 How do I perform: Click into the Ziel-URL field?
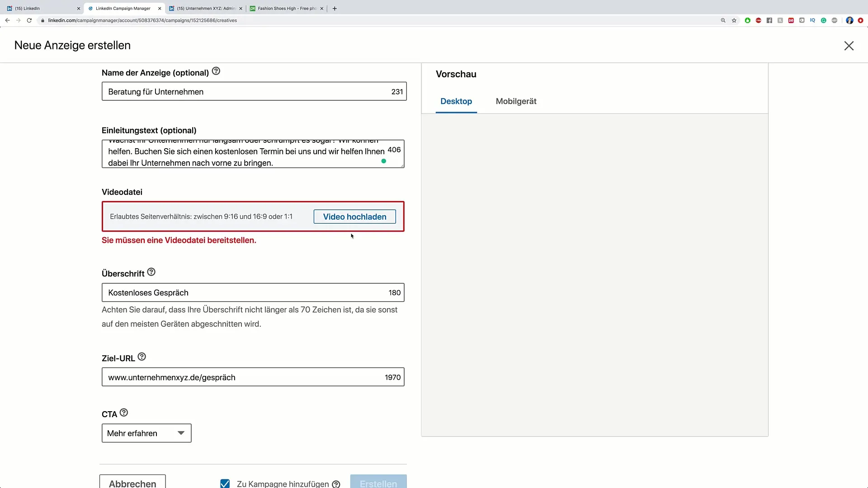(253, 377)
